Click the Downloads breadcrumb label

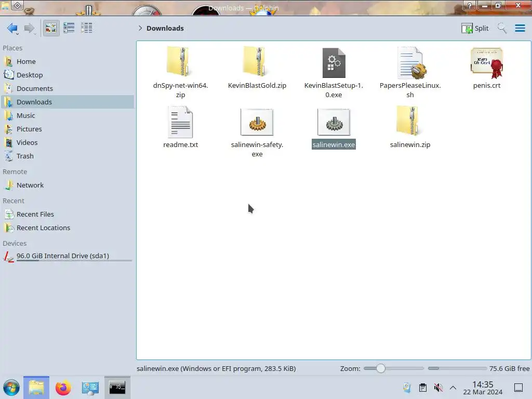pyautogui.click(x=165, y=28)
